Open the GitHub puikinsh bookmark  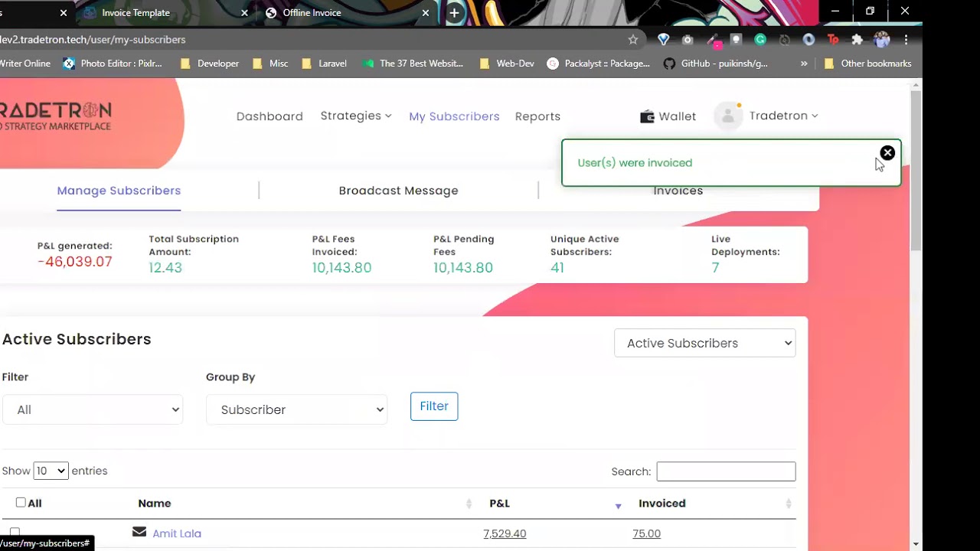point(715,64)
